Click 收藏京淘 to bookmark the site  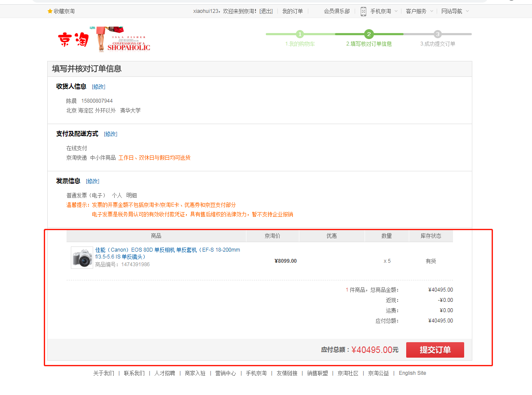tap(64, 11)
